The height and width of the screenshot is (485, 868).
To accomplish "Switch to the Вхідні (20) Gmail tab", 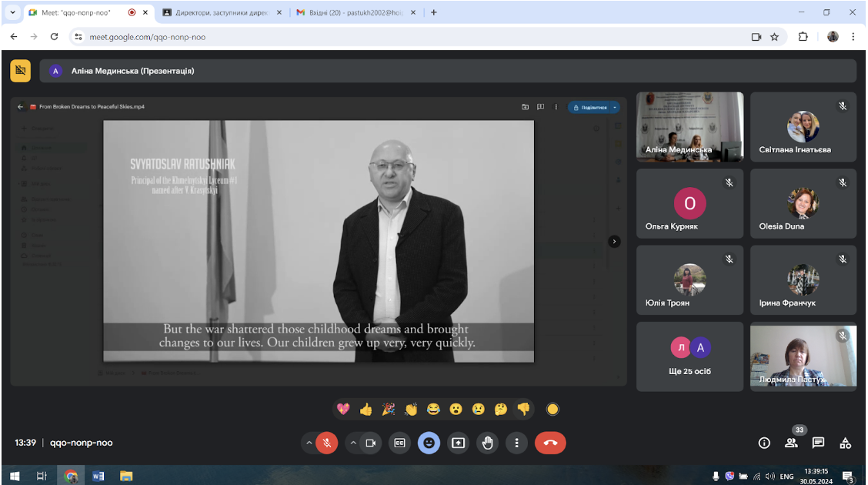I will click(356, 12).
